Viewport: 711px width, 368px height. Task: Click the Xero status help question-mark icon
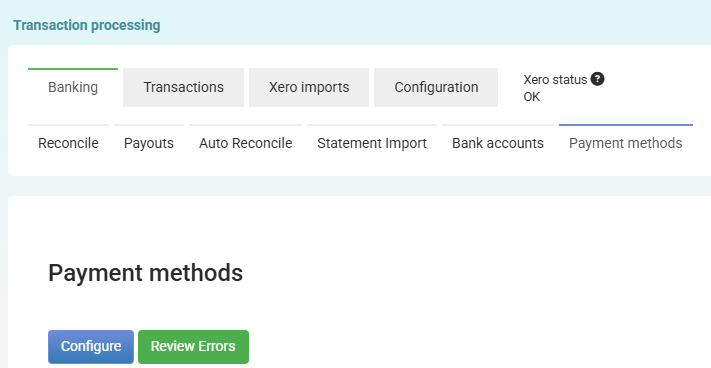(x=597, y=79)
